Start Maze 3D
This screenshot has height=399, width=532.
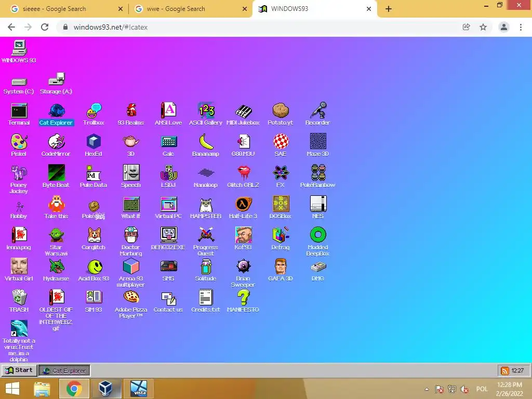[x=318, y=145]
